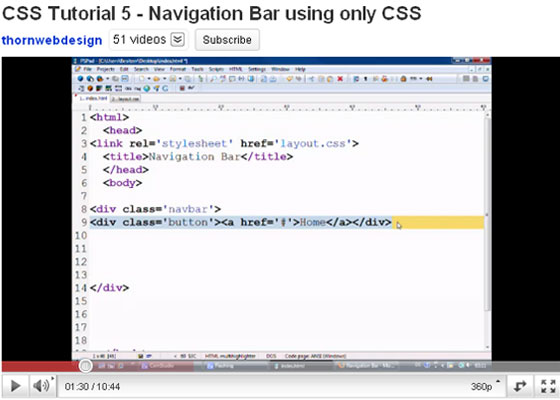This screenshot has height=400, width=560.
Task: Click the highlighted 'Home' link code line
Action: (241, 222)
